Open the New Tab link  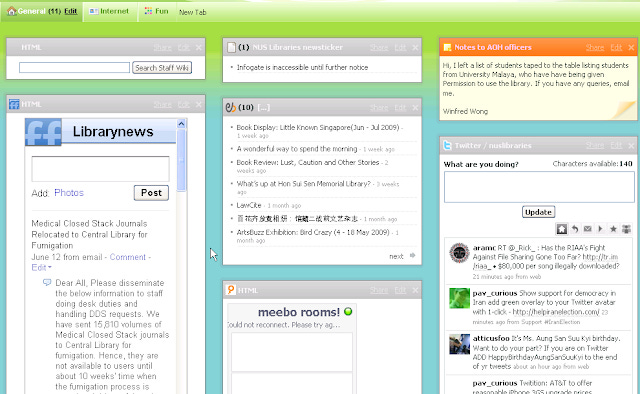point(193,12)
